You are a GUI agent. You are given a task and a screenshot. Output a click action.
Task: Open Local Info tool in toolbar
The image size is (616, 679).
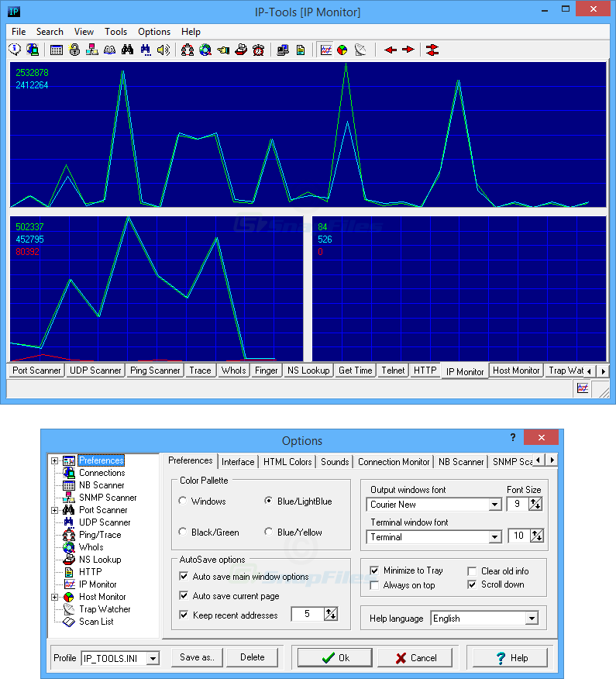pos(15,50)
